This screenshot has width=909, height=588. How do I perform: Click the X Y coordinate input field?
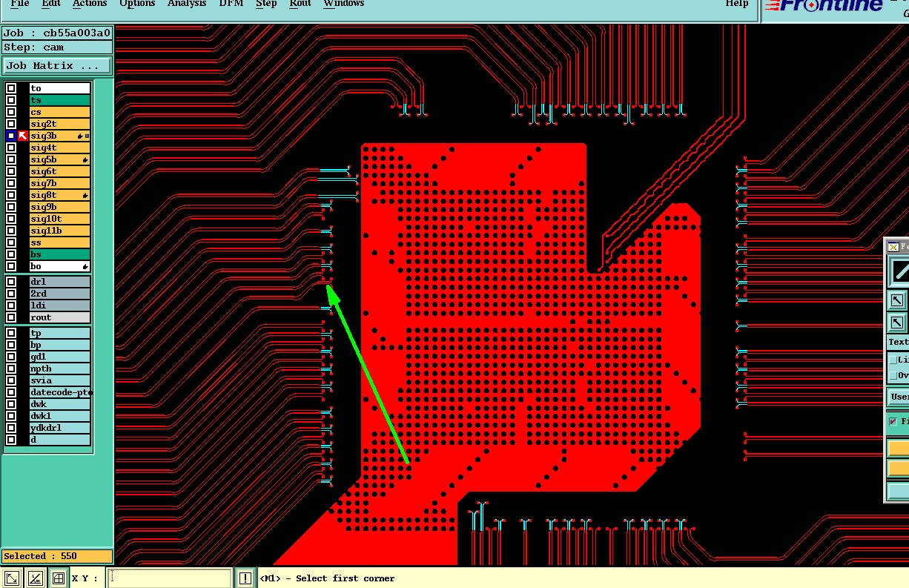coord(169,578)
